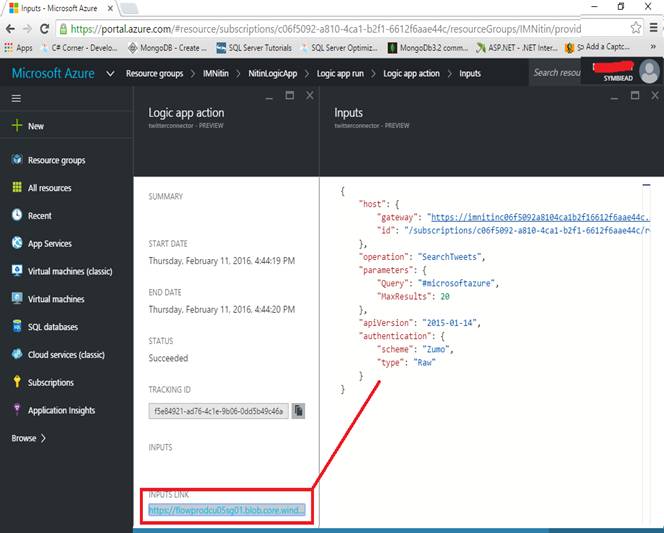Open Subscriptions in the sidebar
Screen dimensions: 664x533
pyautogui.click(x=42, y=382)
